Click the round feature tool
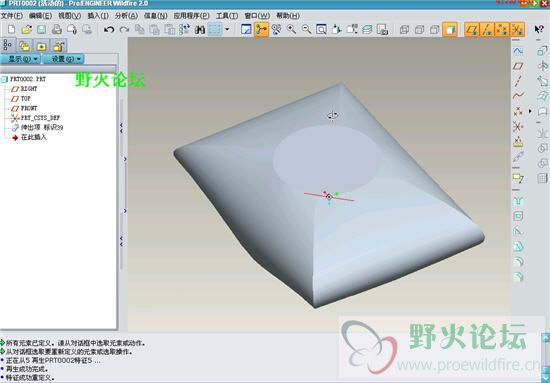The image size is (550, 383). click(518, 262)
